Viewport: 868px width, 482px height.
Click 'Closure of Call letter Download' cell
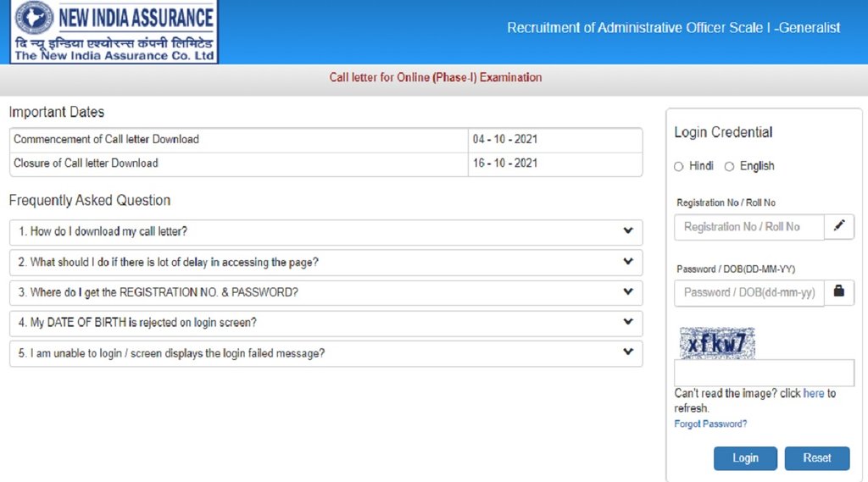point(238,163)
